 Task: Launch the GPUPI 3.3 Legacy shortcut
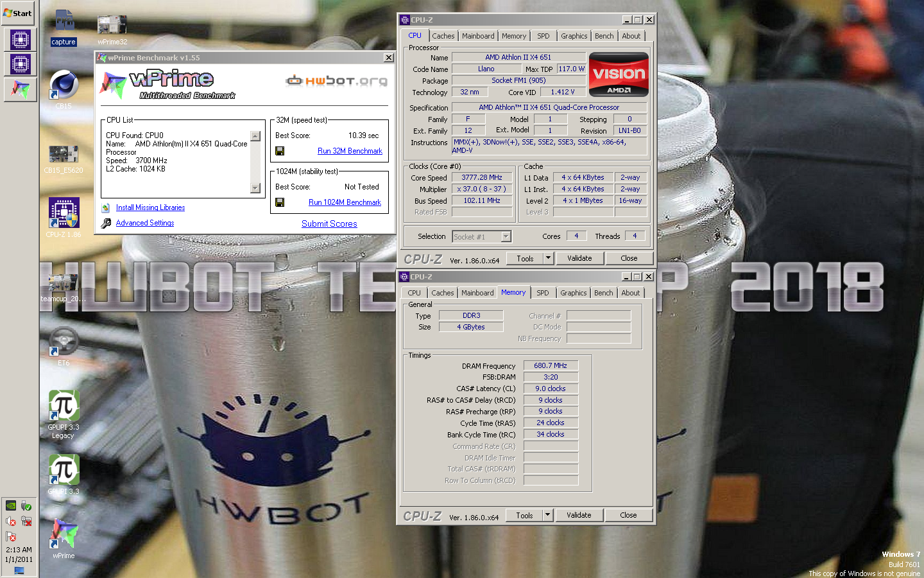click(x=64, y=414)
